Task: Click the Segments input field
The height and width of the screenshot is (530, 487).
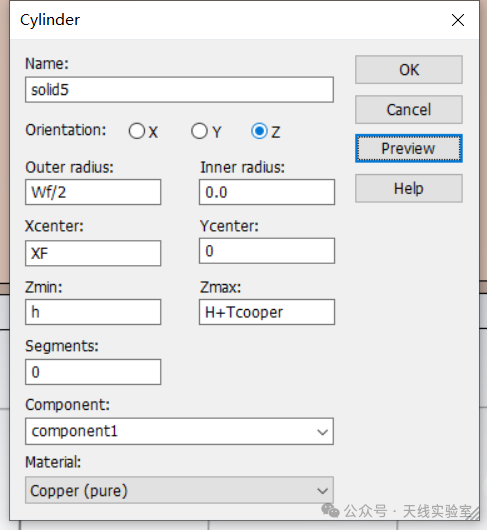Action: click(93, 372)
